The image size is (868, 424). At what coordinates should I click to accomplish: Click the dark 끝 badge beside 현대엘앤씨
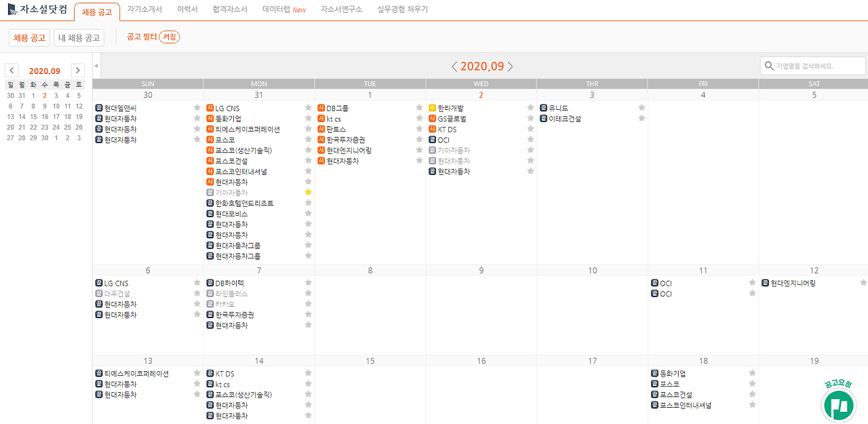(x=99, y=109)
